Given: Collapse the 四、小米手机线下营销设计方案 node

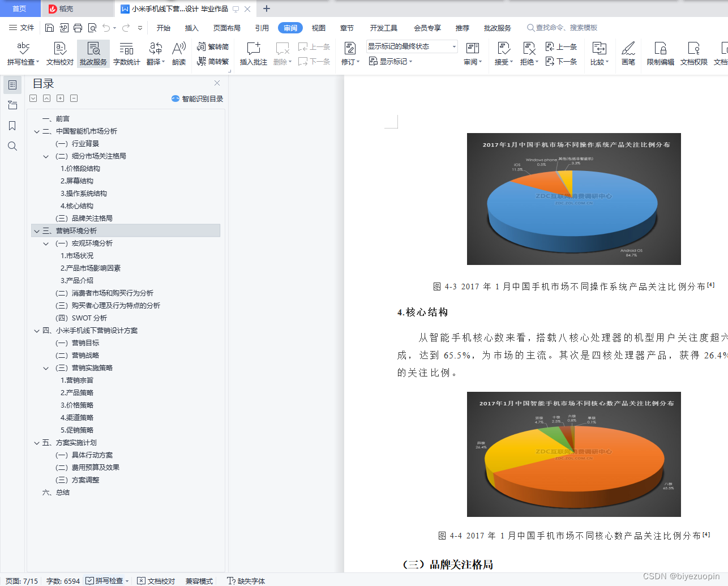Looking at the screenshot, I should 37,331.
